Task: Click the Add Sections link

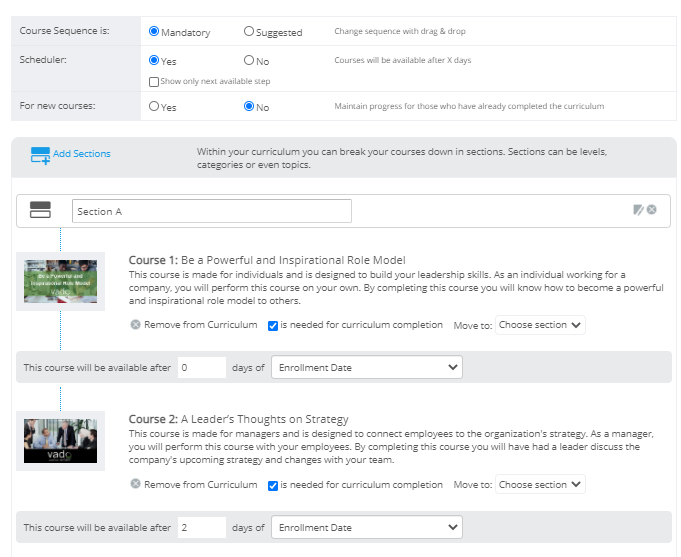Action: tap(82, 154)
